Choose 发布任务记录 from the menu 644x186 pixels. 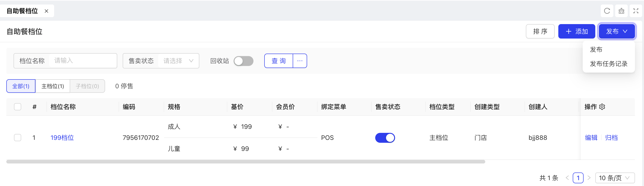(x=609, y=64)
